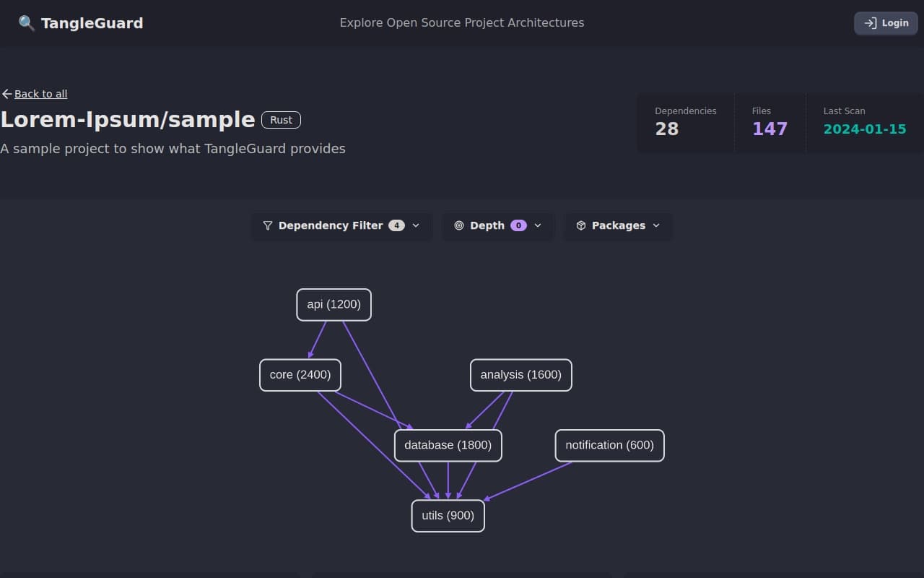
Task: Select the utils (900) node
Action: [x=448, y=516]
